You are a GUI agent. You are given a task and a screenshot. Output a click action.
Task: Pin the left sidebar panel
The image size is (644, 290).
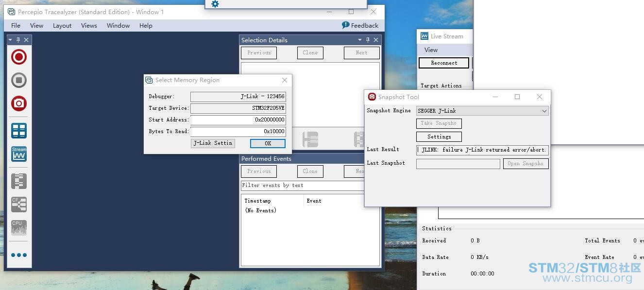[x=18, y=40]
